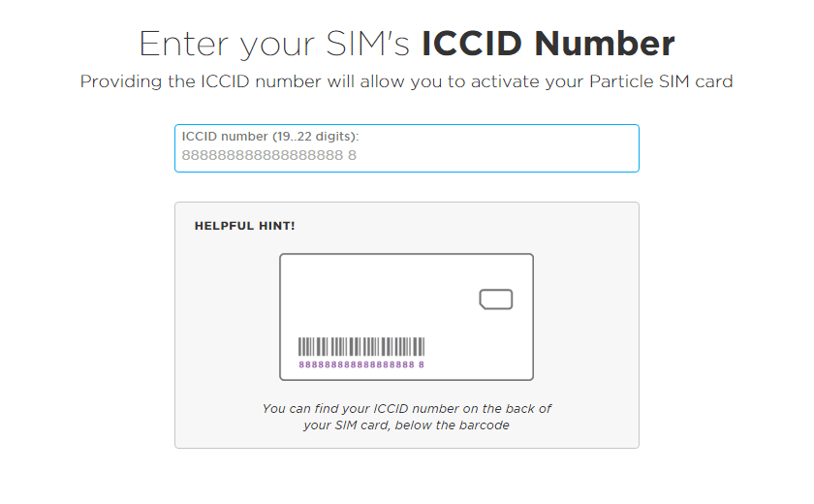This screenshot has width=814, height=504.
Task: Click "Particle SIM card" in the subtitle
Action: (x=661, y=82)
